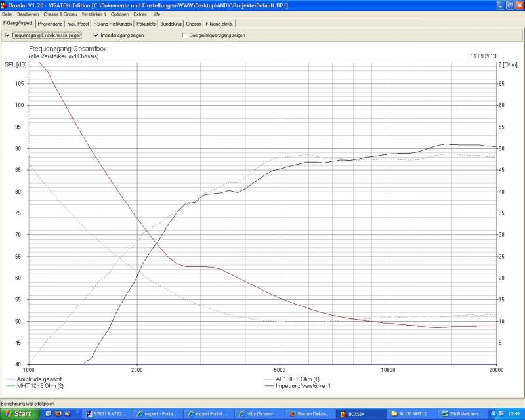Toggle Frequenzgang Einzelchassis zeigen checkbox
Viewport: 525px width, 420px height.
click(8, 35)
